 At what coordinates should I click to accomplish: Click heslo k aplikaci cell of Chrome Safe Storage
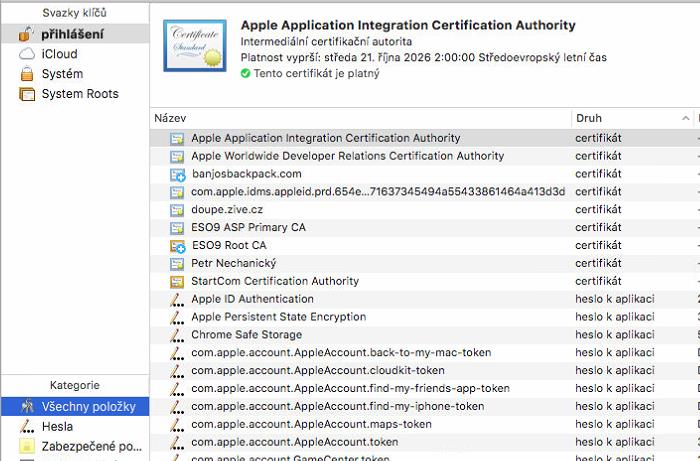[615, 335]
